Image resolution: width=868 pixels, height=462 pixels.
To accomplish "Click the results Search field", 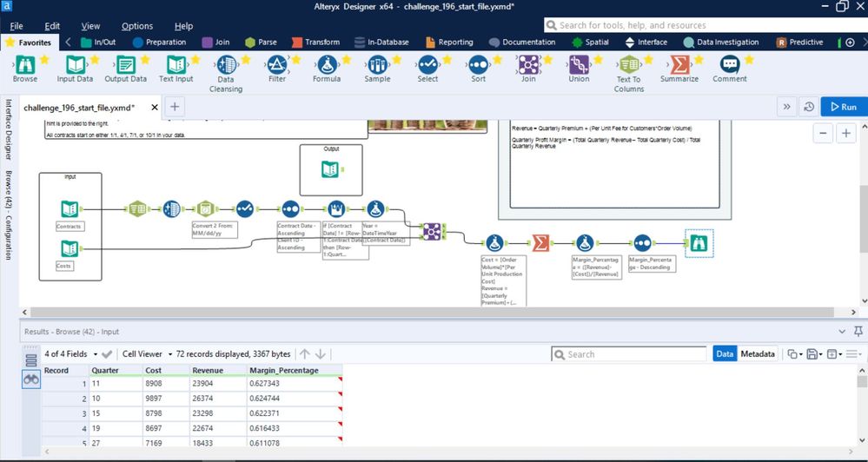I will coord(629,354).
